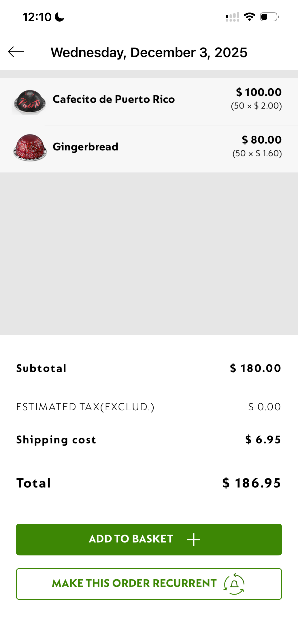
Task: Tap the Subtotal $ 180.00 amount
Action: click(x=256, y=368)
